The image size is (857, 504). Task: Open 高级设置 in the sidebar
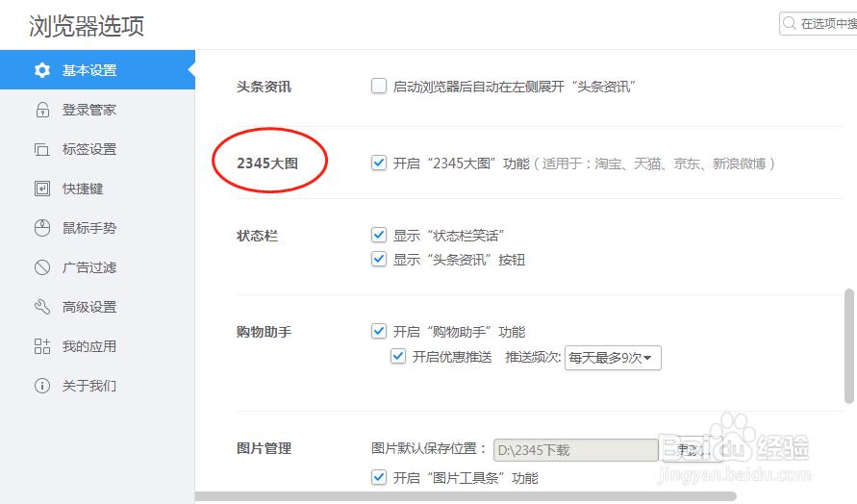click(x=97, y=307)
